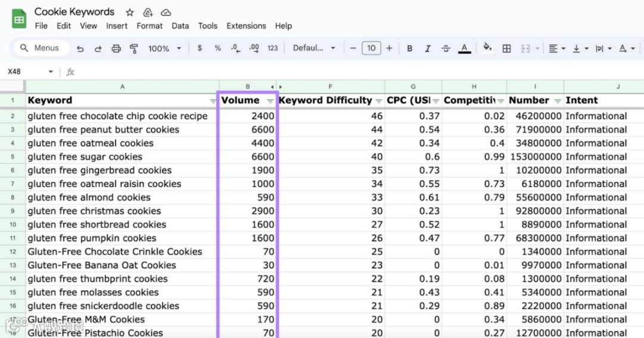Click the Undo arrow icon
Viewport: 644px width, 338px height.
click(x=80, y=48)
